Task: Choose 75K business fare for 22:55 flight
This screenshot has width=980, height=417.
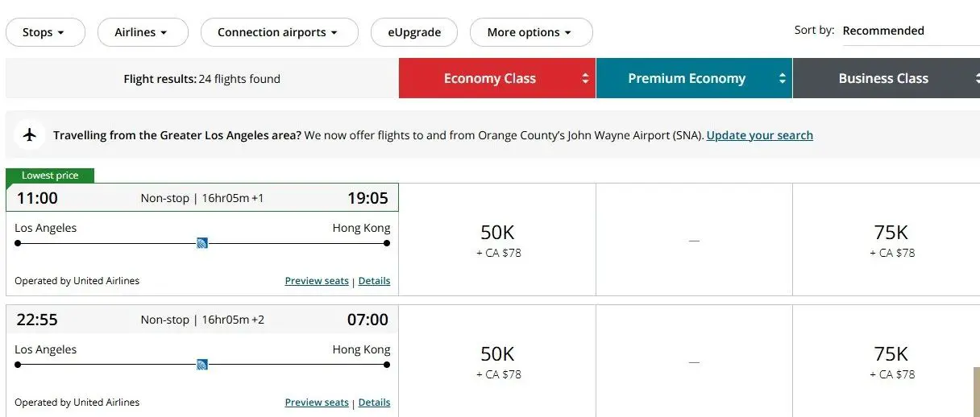Action: (x=891, y=361)
